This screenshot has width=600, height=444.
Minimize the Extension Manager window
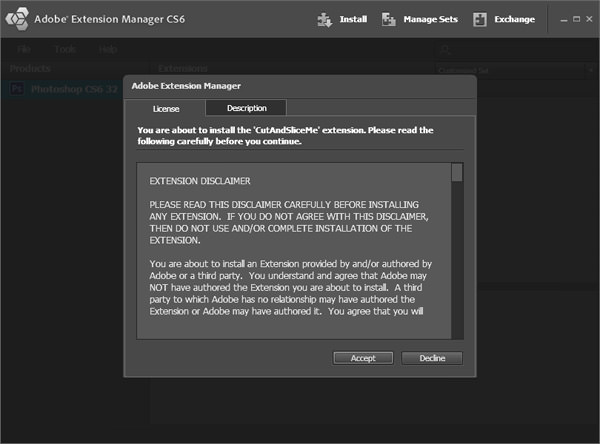coord(564,20)
